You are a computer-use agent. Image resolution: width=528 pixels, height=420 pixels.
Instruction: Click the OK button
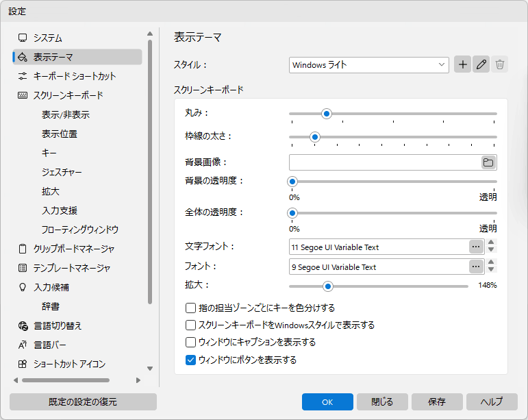[327, 402]
